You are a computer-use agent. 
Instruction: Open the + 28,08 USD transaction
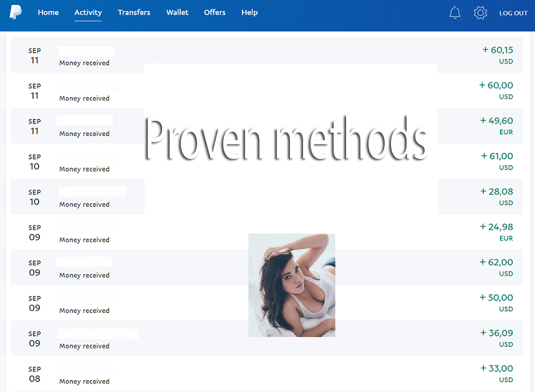[267, 197]
